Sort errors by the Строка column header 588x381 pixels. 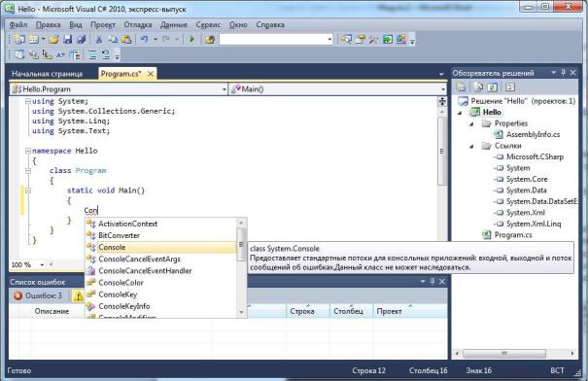click(308, 311)
